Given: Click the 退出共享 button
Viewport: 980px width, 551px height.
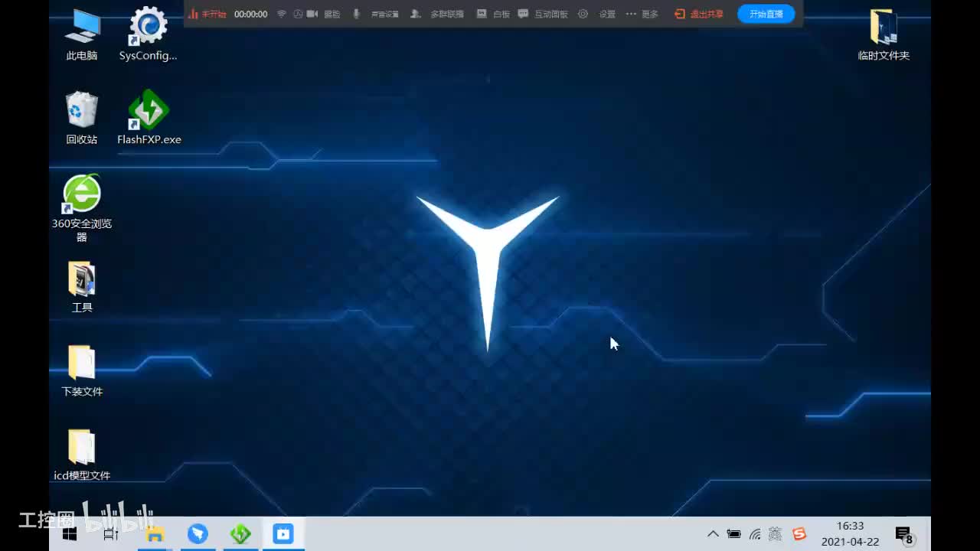Looking at the screenshot, I should (x=699, y=14).
